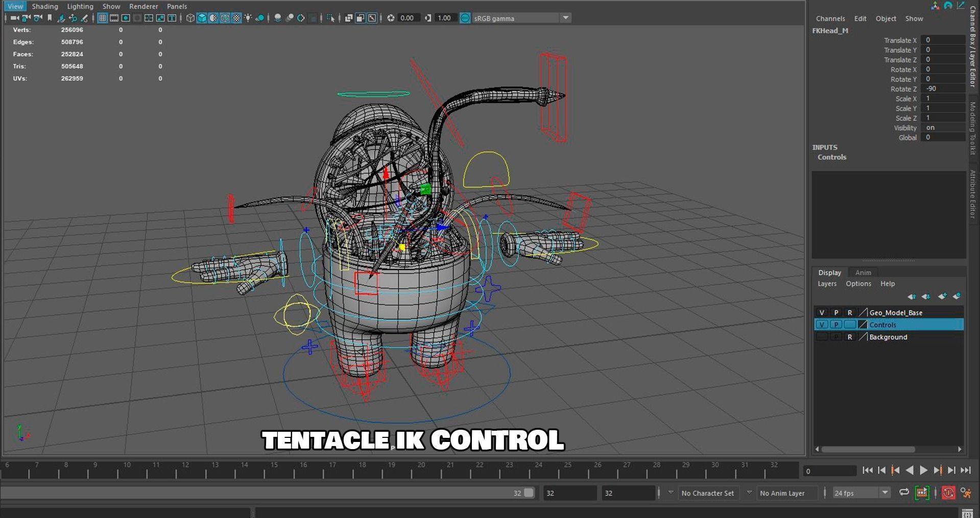Click the exposure reset icon
The width and height of the screenshot is (980, 518).
(391, 18)
